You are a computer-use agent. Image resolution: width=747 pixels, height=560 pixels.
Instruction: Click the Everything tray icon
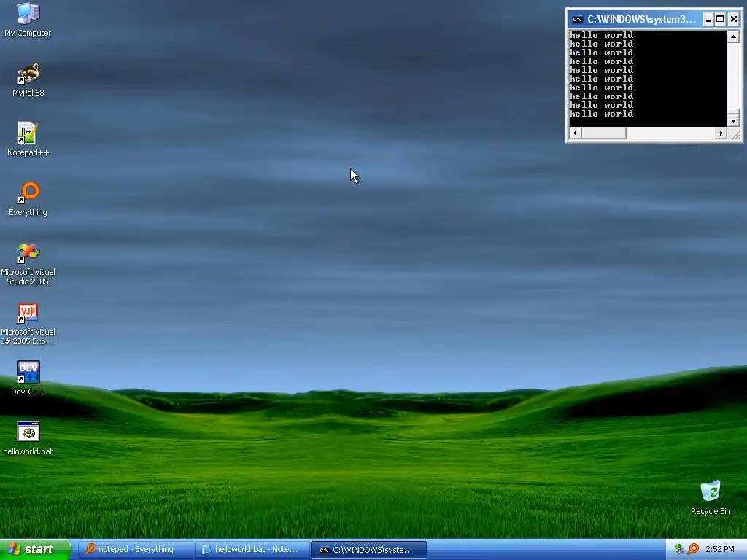point(694,549)
